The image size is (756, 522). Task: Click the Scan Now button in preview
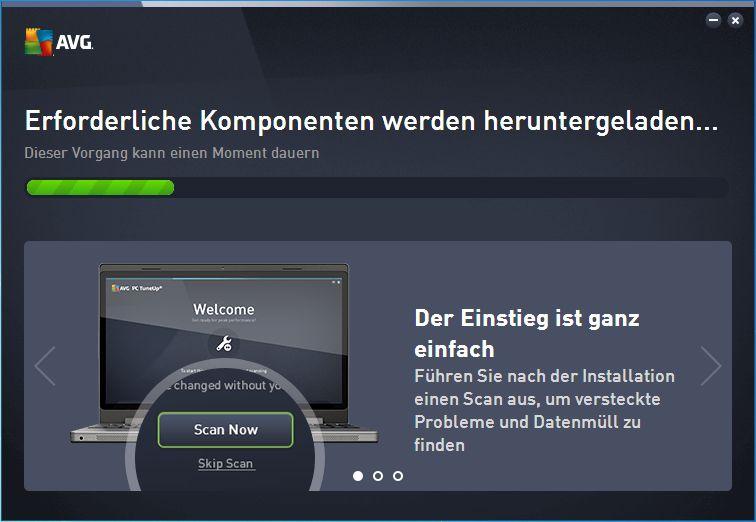point(225,429)
